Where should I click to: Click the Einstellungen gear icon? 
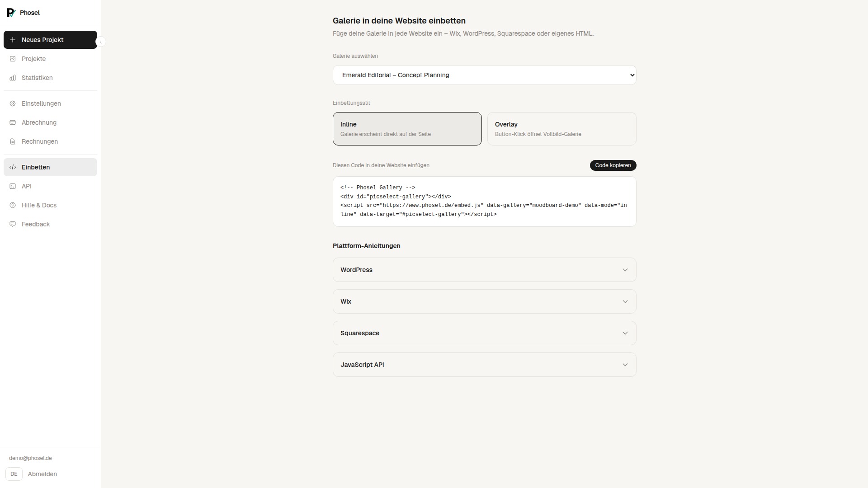(13, 103)
